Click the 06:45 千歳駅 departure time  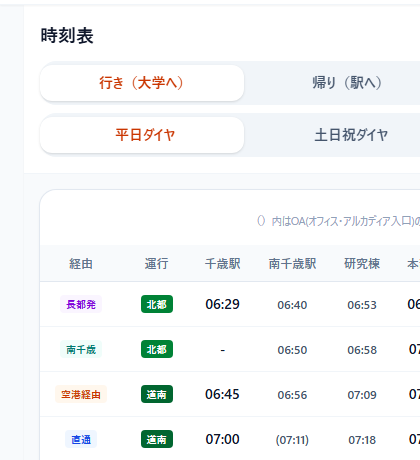pyautogui.click(x=222, y=394)
